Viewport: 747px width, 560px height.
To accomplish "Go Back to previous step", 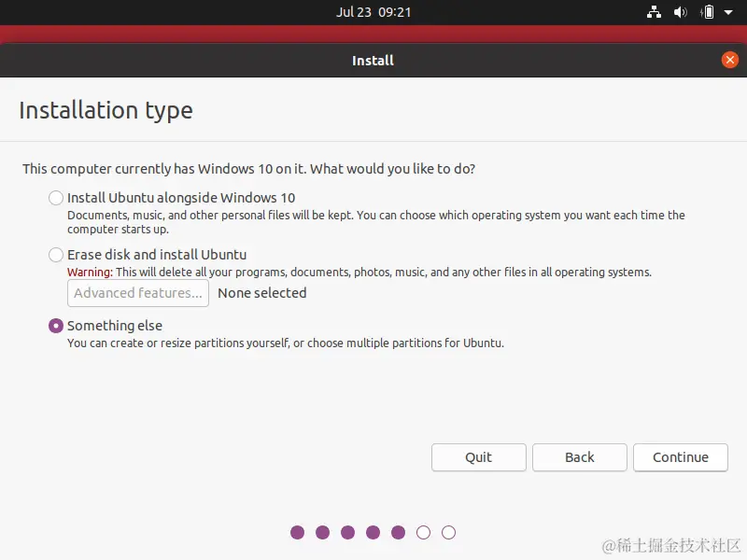I will click(579, 457).
